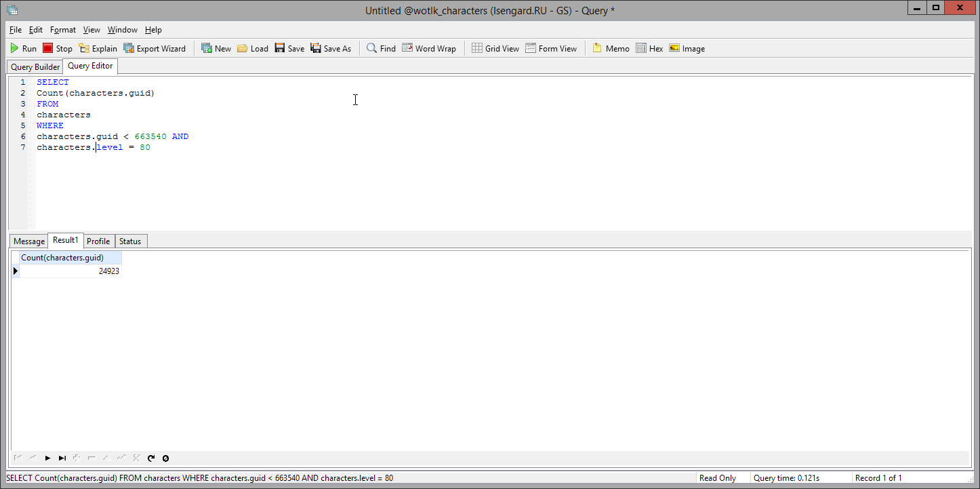Show the Message tab
The height and width of the screenshot is (489, 980).
[29, 241]
